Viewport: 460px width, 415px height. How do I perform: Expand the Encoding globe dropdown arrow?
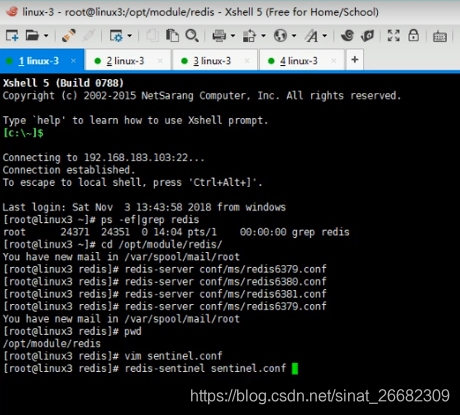[294, 35]
